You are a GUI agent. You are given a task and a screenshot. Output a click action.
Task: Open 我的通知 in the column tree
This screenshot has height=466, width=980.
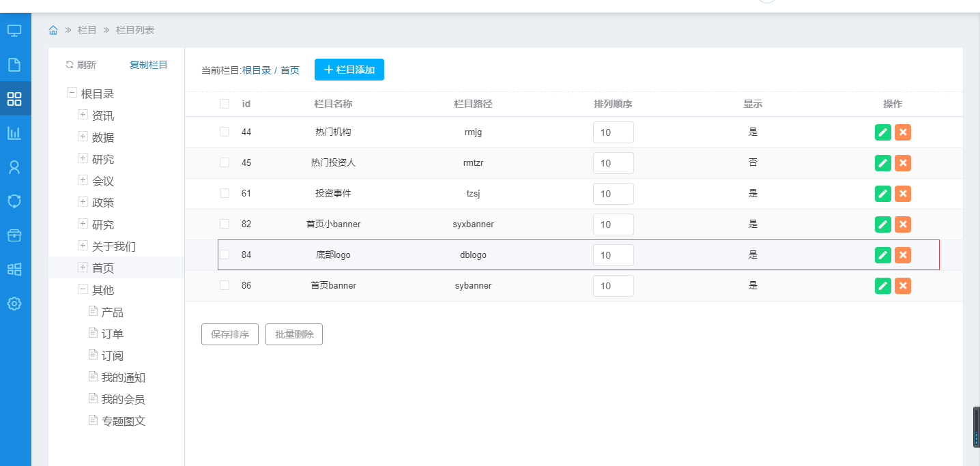[124, 378]
